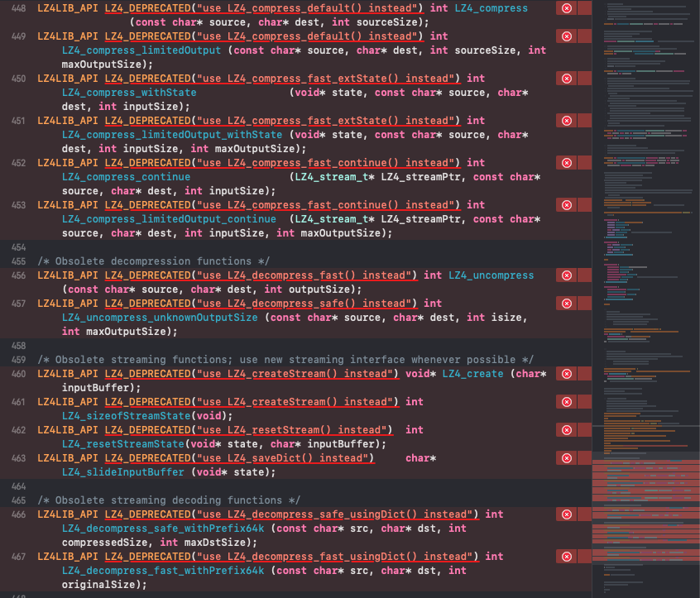The width and height of the screenshot is (700, 598).
Task: Click the LZ4_DEPRECATED macro on line 448
Action: click(x=147, y=8)
